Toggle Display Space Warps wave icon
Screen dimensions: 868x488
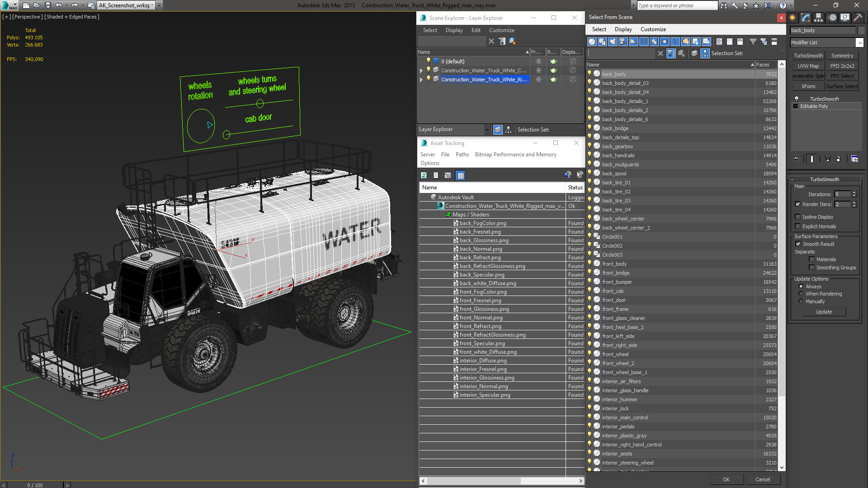[644, 42]
